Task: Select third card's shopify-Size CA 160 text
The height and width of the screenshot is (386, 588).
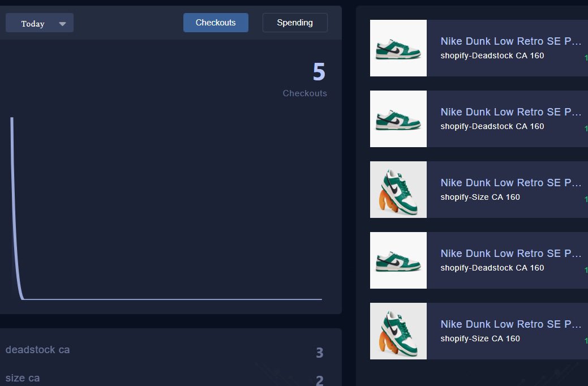Action: click(x=480, y=197)
